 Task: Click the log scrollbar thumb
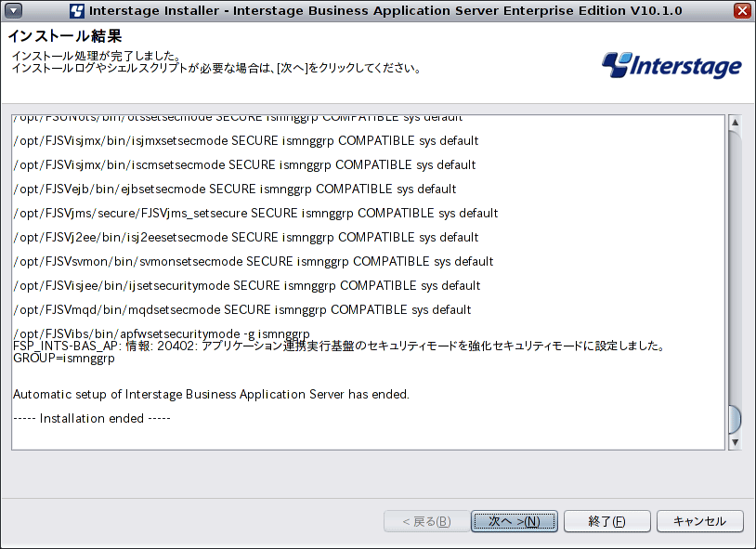(735, 419)
